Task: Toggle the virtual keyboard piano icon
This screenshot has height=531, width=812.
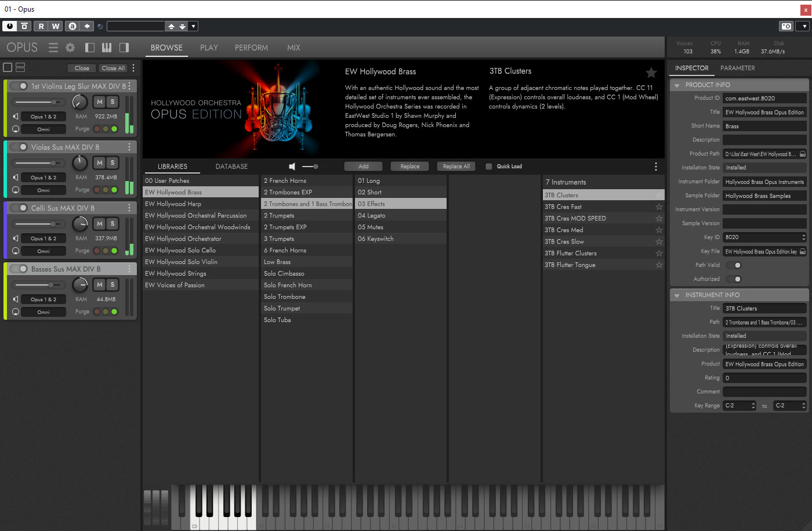Action: coord(107,48)
